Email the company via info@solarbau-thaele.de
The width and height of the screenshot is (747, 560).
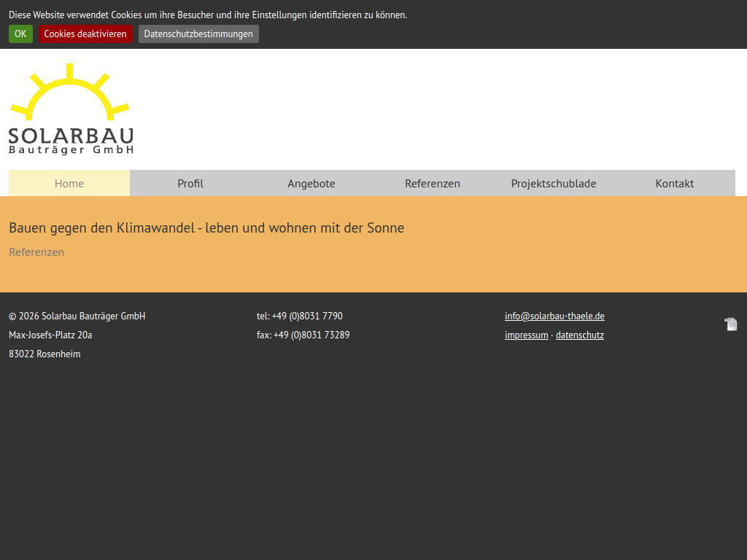554,316
